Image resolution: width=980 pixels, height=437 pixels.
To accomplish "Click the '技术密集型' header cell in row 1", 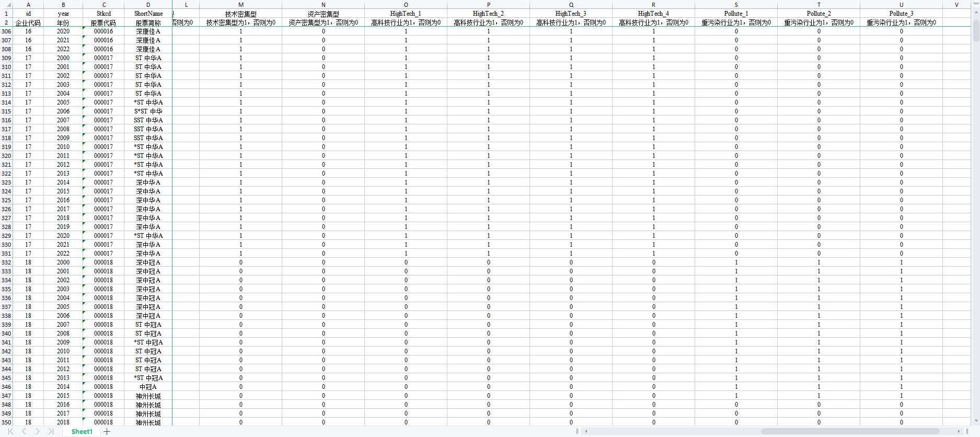I will 241,14.
